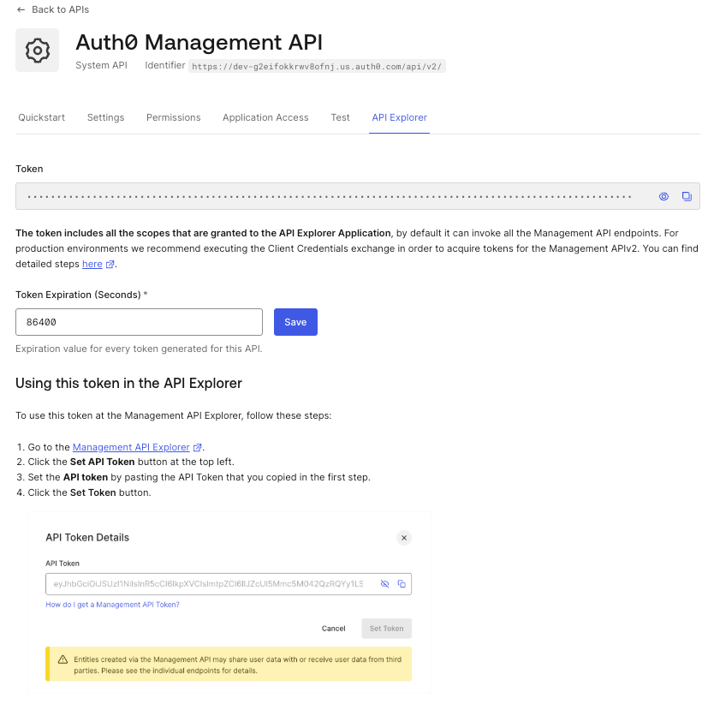Copy API Token in the dialog
The height and width of the screenshot is (728, 714).
pyautogui.click(x=402, y=583)
